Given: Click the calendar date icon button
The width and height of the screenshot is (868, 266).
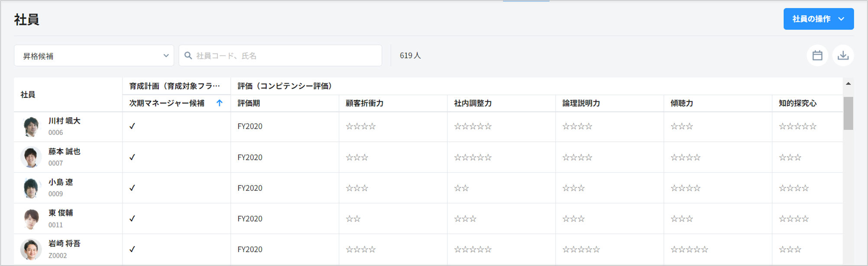Looking at the screenshot, I should tap(817, 56).
